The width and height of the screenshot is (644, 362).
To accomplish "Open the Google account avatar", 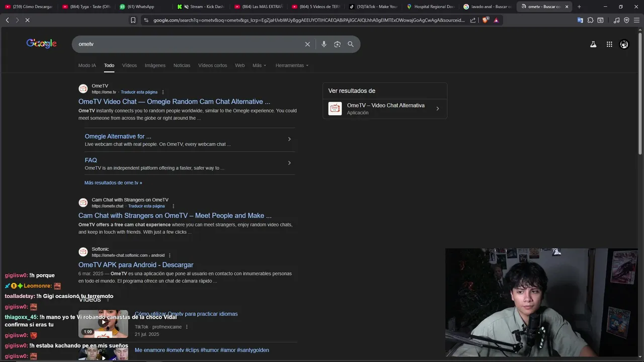I will 624,44.
